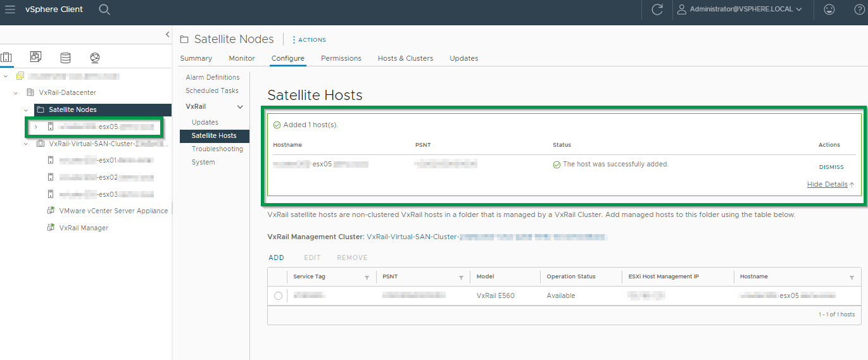The height and width of the screenshot is (360, 868).
Task: Select VMware vCenter Server Appliance VM
Action: point(113,211)
